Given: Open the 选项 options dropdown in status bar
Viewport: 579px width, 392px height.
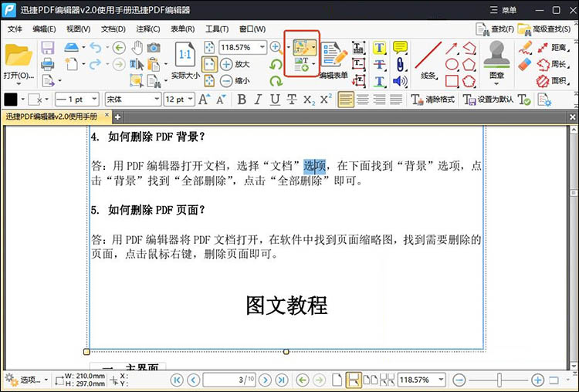Looking at the screenshot, I should click(26, 380).
